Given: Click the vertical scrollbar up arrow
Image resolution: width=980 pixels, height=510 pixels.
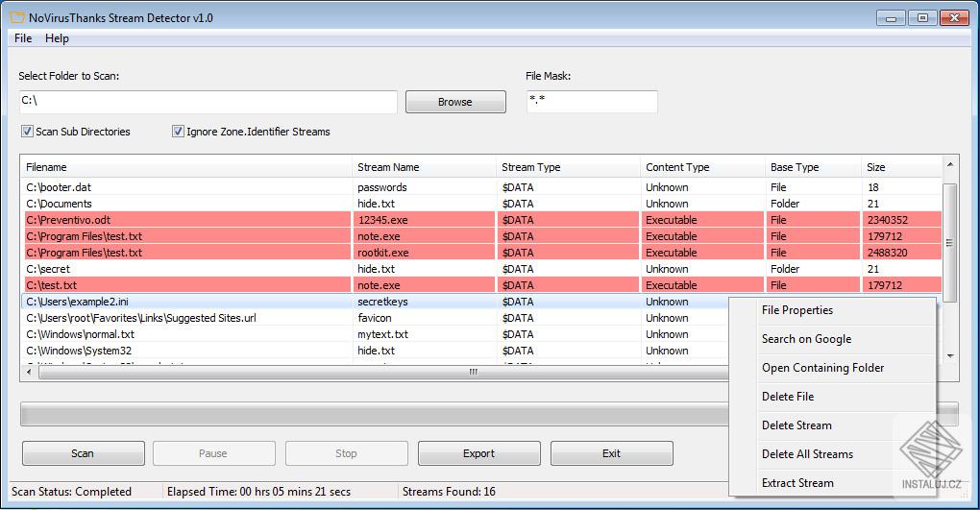Looking at the screenshot, I should (950, 165).
